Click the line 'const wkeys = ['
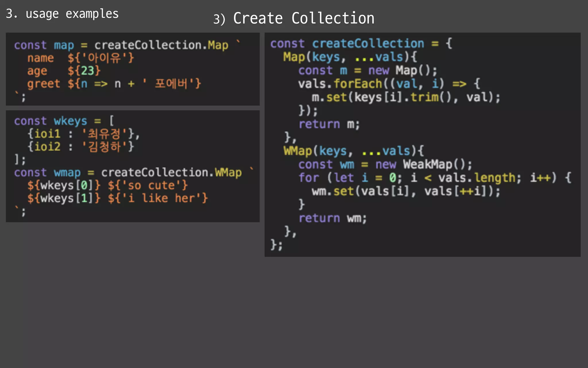The image size is (588, 368). point(64,121)
